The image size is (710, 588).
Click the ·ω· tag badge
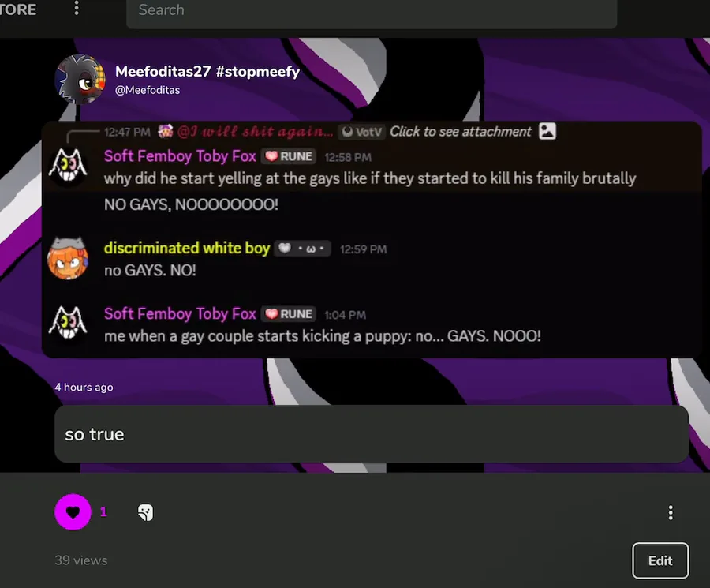[x=302, y=249]
